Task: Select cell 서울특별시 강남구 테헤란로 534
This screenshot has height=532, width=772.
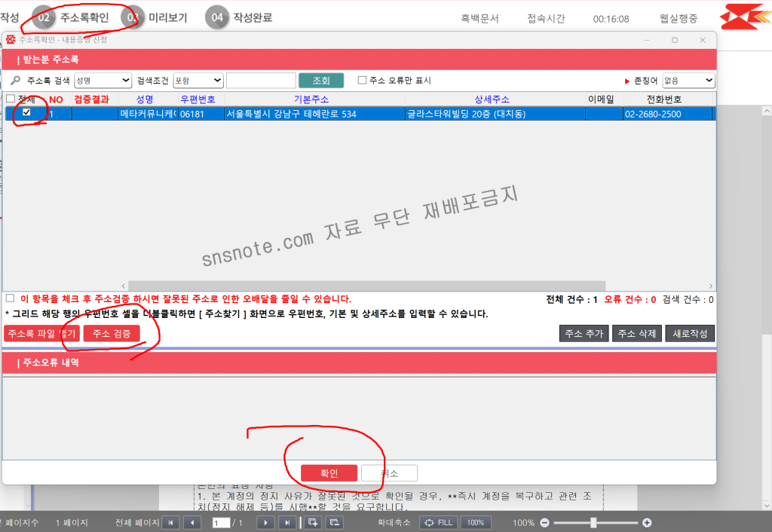Action: pos(314,114)
